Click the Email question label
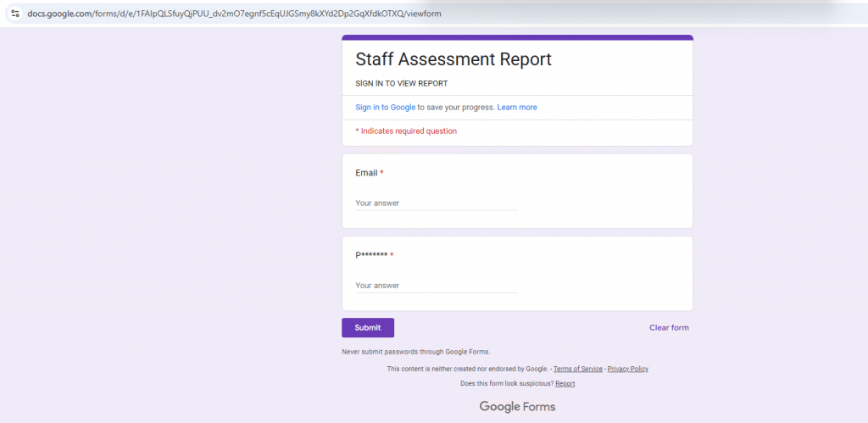 [366, 173]
